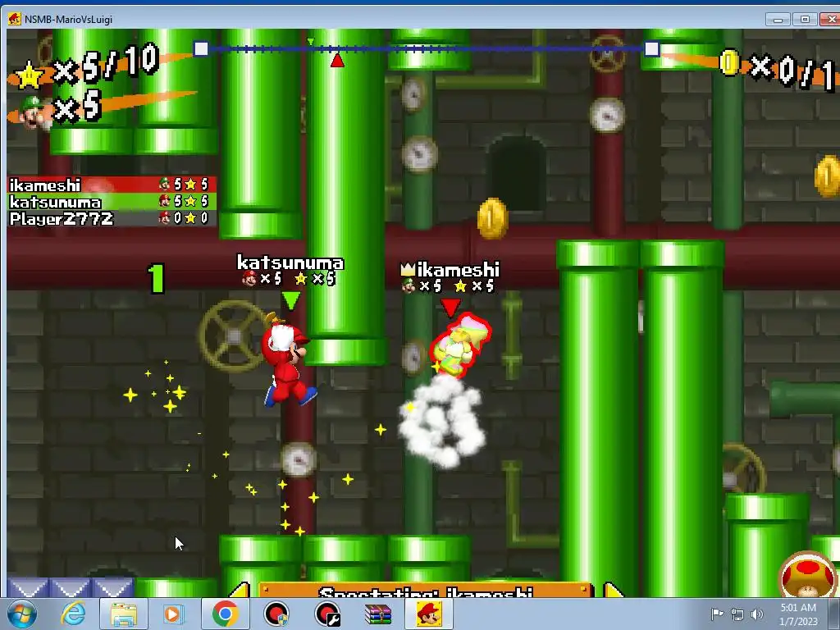
Task: Click the katsunuma nametag above Mario
Action: point(290,262)
